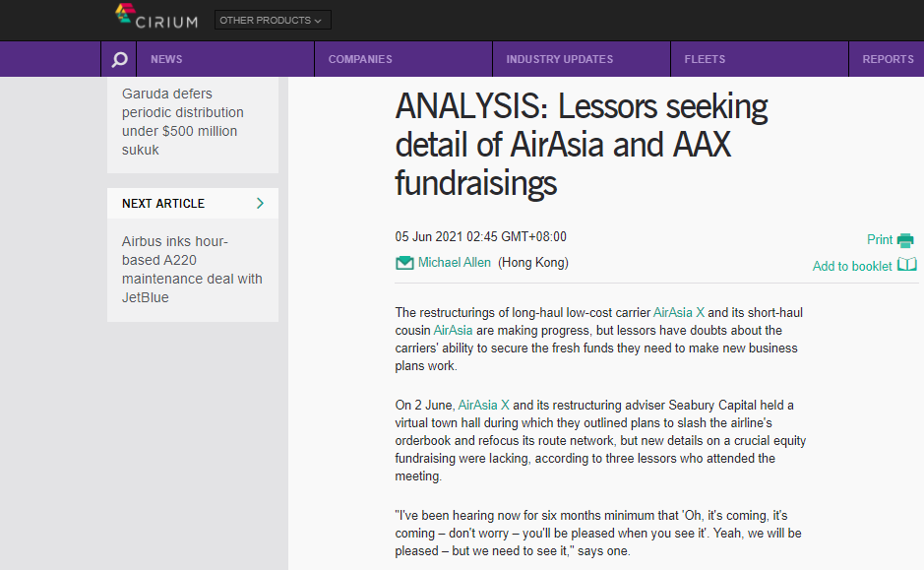Image resolution: width=924 pixels, height=570 pixels.
Task: Click the Add to booklet link
Action: pyautogui.click(x=852, y=267)
